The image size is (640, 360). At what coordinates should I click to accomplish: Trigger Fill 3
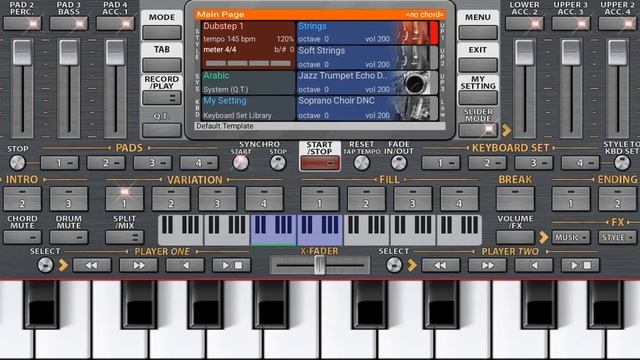[413, 199]
